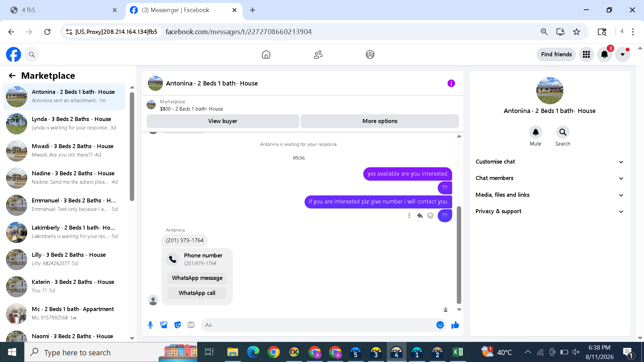Screen dimensions: 644x362
Task: Open the Friends icon in top navigation
Action: click(318, 54)
